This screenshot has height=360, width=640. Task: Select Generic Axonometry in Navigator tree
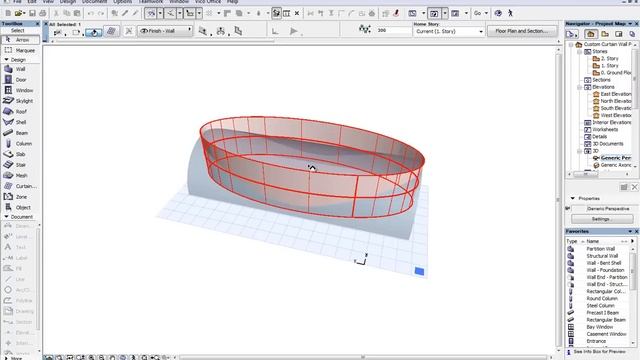tap(612, 165)
